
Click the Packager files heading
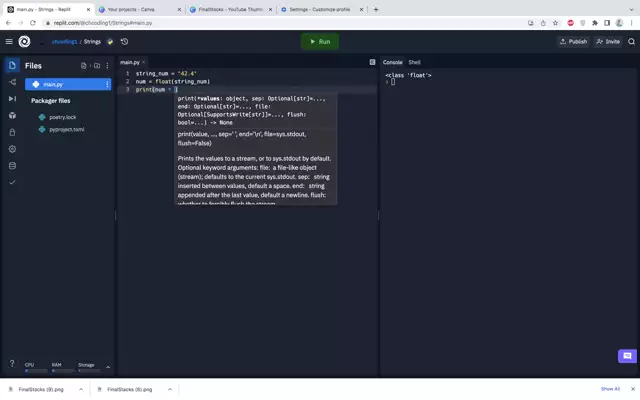coord(51,101)
